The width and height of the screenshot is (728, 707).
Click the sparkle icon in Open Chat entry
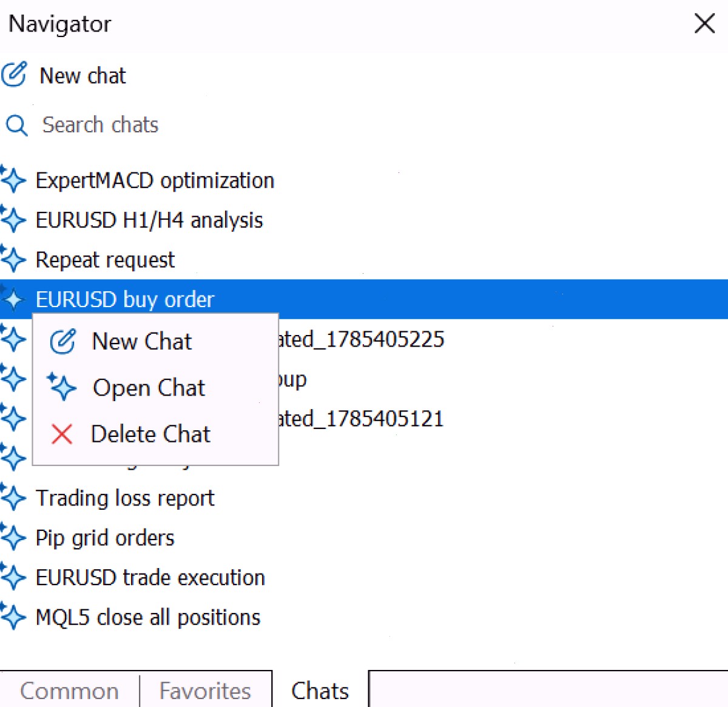coord(61,387)
